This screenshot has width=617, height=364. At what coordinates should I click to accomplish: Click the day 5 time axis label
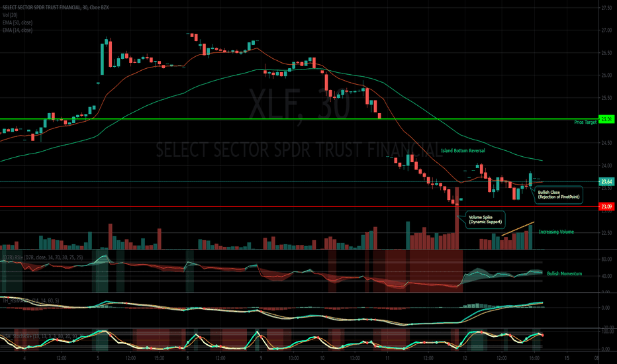point(98,358)
